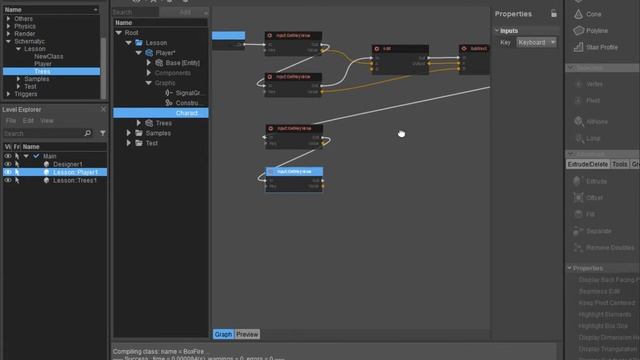The image size is (640, 360).
Task: Open the Level Explorer filter funnel icon
Action: 102,133
